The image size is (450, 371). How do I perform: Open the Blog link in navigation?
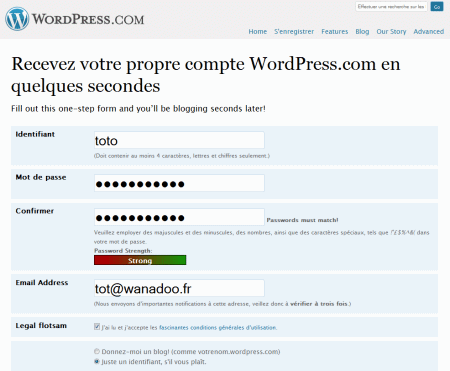[362, 31]
